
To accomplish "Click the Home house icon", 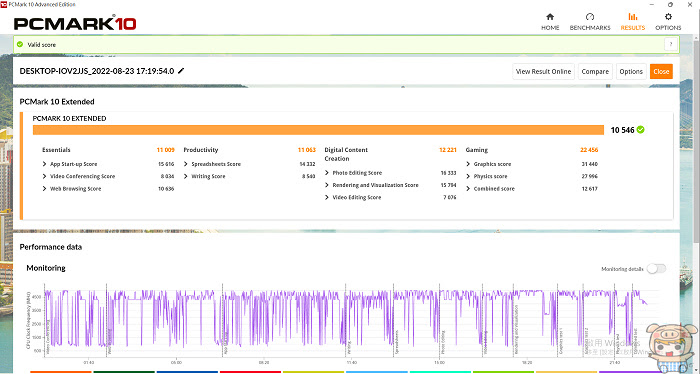I will [x=550, y=17].
